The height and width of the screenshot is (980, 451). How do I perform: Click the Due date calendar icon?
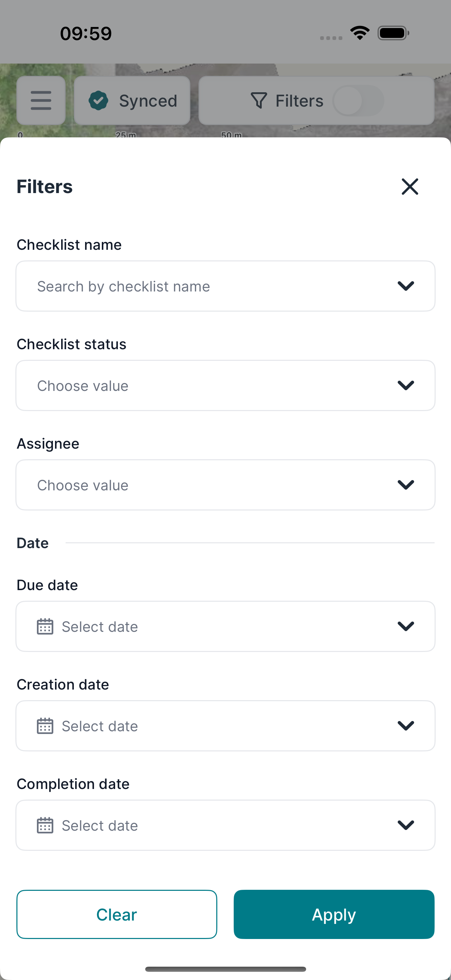pyautogui.click(x=45, y=626)
